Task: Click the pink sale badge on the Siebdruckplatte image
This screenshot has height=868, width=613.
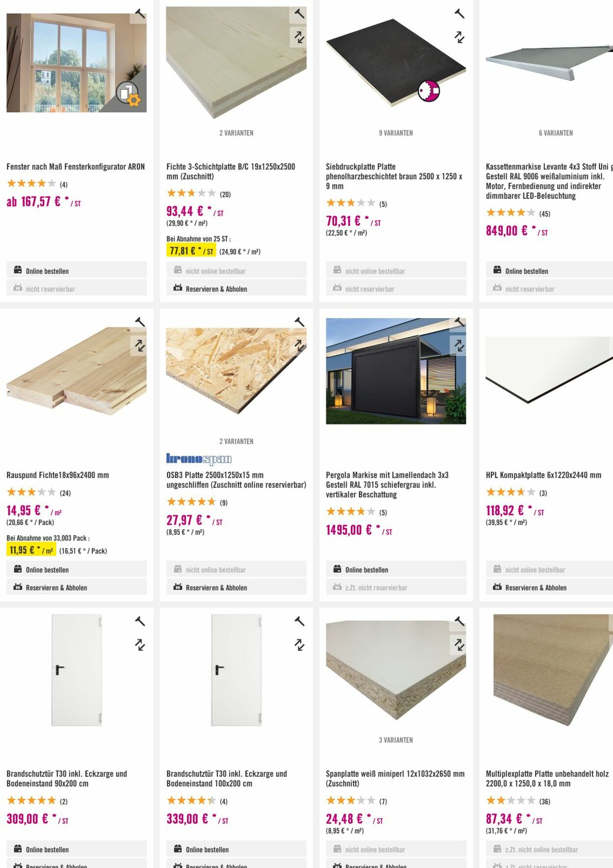Action: click(429, 90)
